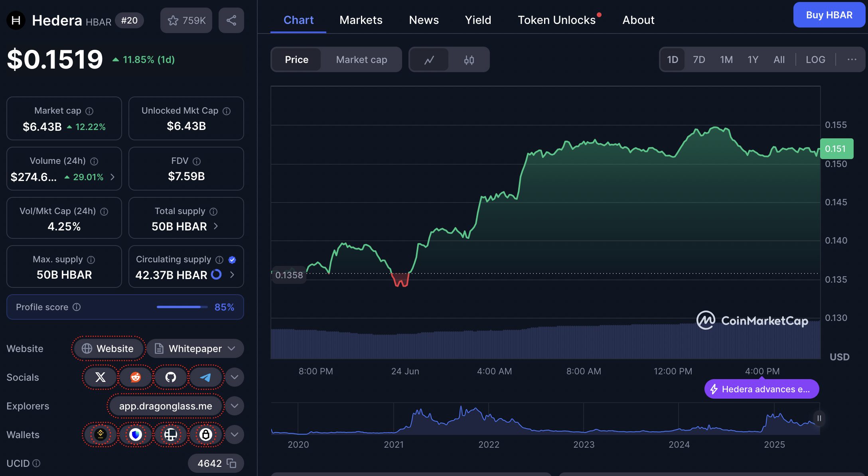Expand the Whitepaper dropdown
The image size is (868, 476).
click(195, 348)
